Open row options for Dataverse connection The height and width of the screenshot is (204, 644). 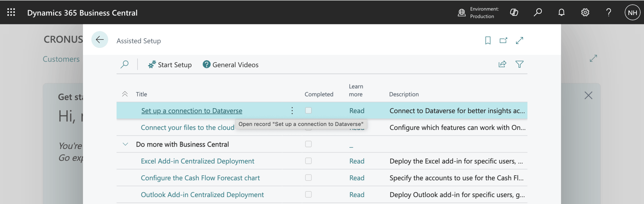pos(292,111)
